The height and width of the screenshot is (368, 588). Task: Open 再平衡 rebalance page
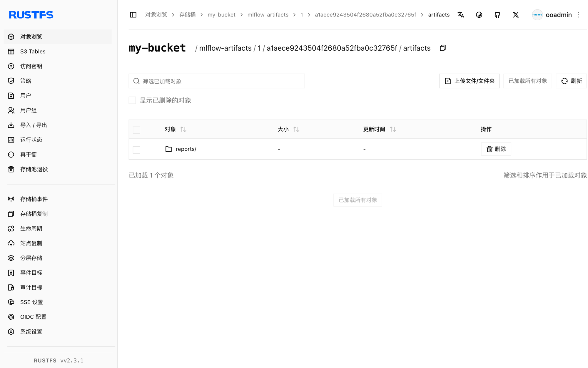pos(58,155)
